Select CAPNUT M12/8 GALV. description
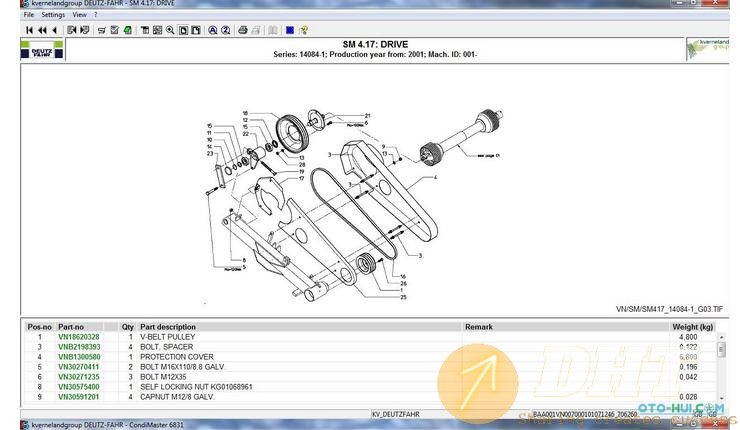740x430 pixels. tap(177, 397)
